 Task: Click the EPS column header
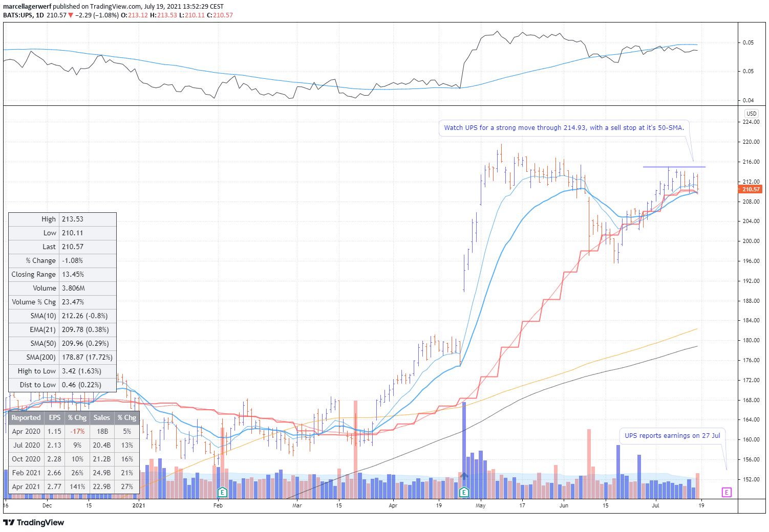click(x=55, y=417)
